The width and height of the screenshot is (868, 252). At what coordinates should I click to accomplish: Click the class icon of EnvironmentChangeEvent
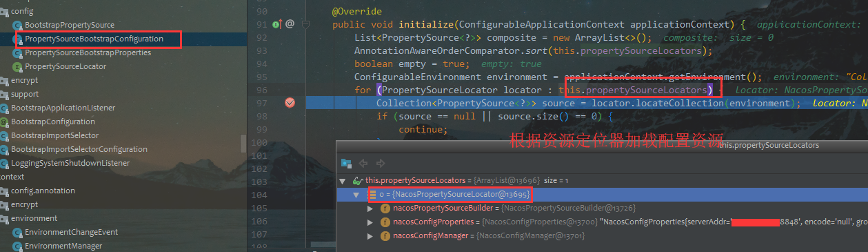coord(18,232)
